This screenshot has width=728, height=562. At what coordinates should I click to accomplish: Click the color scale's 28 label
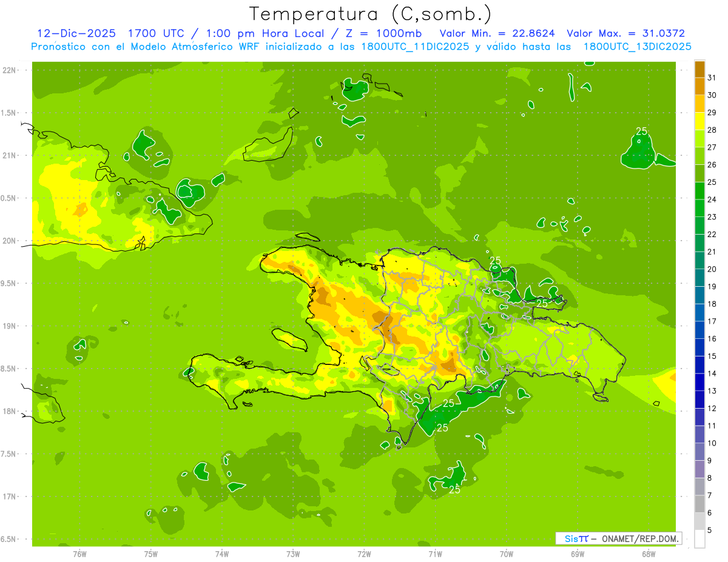click(712, 130)
